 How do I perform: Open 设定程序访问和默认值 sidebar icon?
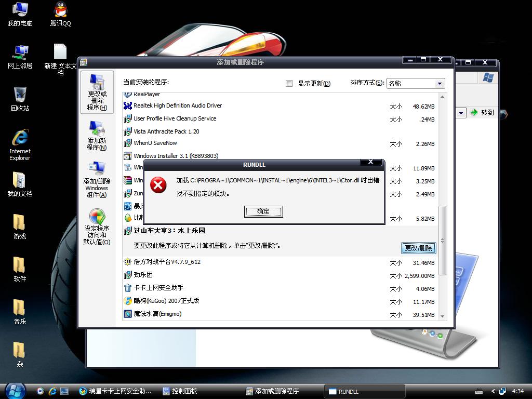pyautogui.click(x=97, y=227)
